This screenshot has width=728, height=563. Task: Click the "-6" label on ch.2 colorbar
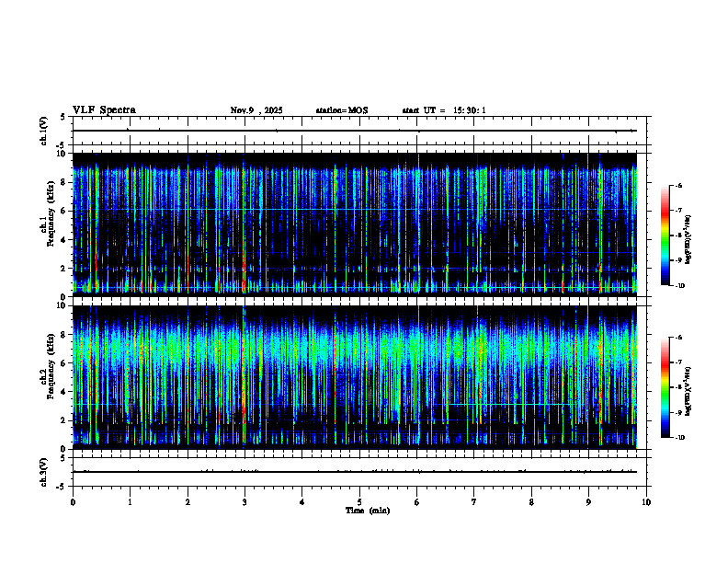click(x=678, y=338)
